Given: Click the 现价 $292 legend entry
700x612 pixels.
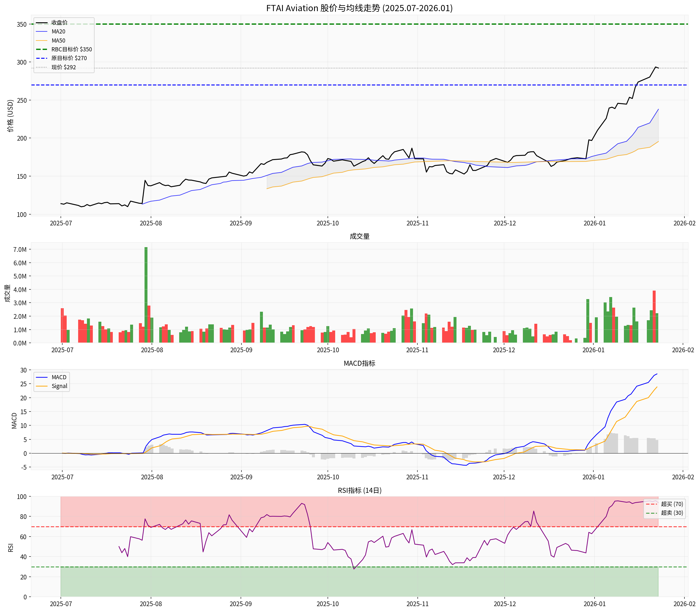Looking at the screenshot, I should point(63,67).
